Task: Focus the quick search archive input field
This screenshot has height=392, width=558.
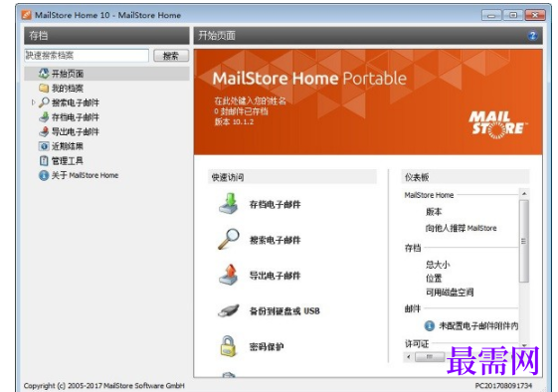Action: [87, 55]
